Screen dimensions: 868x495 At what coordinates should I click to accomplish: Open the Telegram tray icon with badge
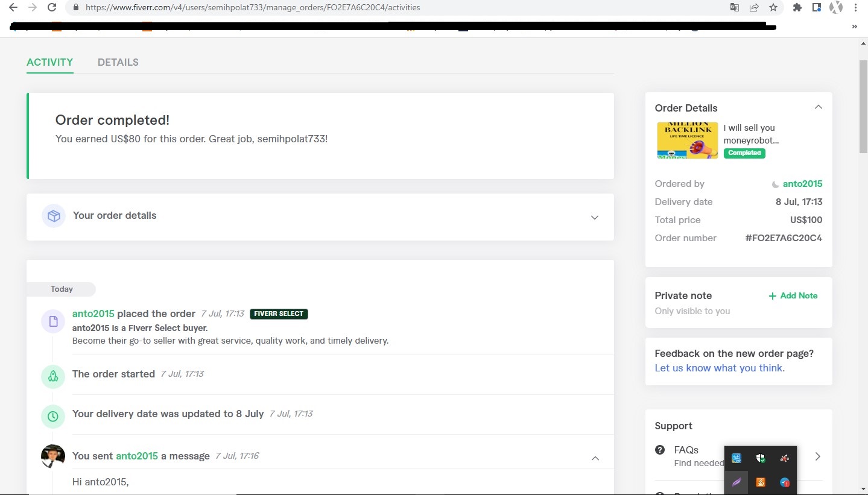click(785, 482)
